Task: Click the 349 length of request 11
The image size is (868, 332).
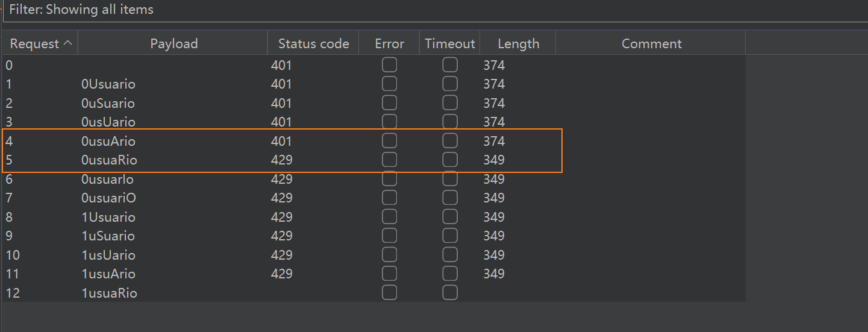Action: [494, 274]
